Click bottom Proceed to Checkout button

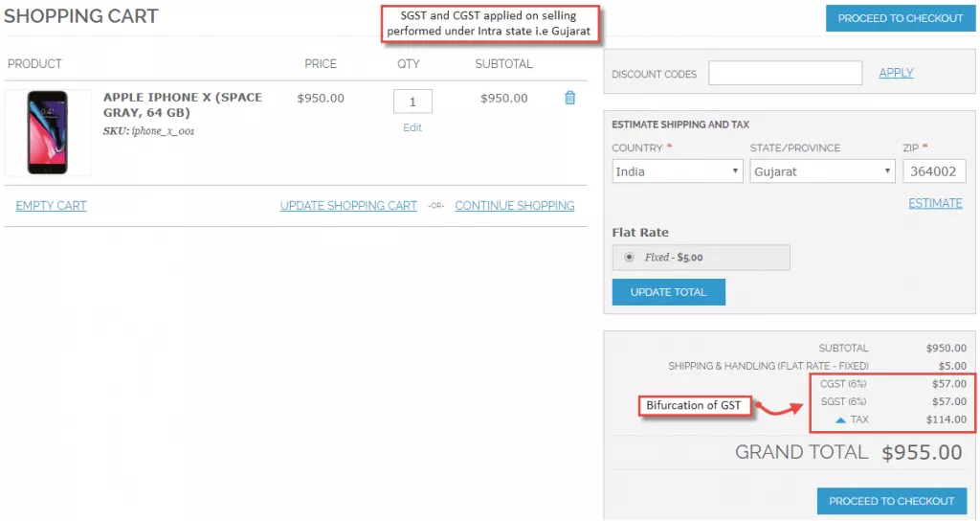point(891,501)
